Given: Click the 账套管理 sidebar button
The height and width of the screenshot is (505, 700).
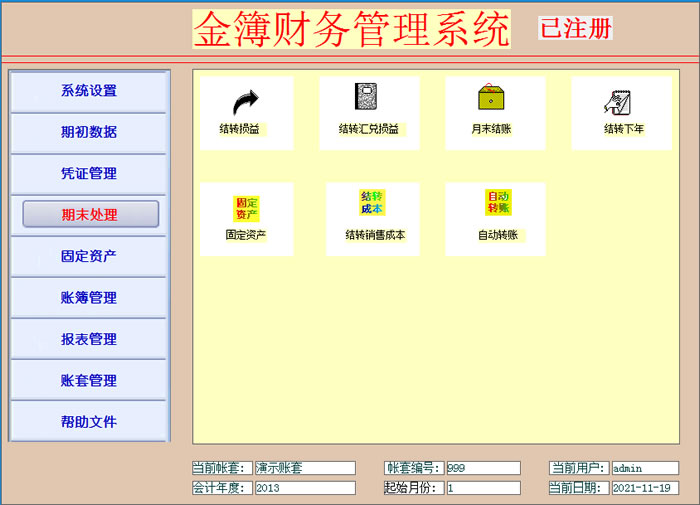Looking at the screenshot, I should 88,380.
